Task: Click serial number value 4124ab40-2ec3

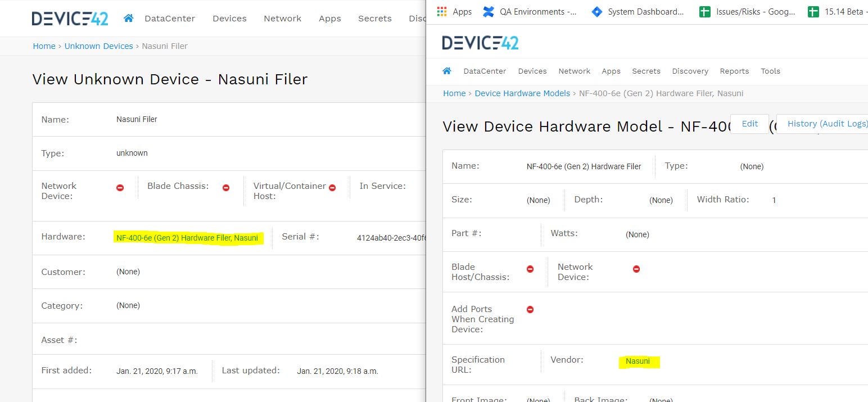Action: (x=391, y=238)
